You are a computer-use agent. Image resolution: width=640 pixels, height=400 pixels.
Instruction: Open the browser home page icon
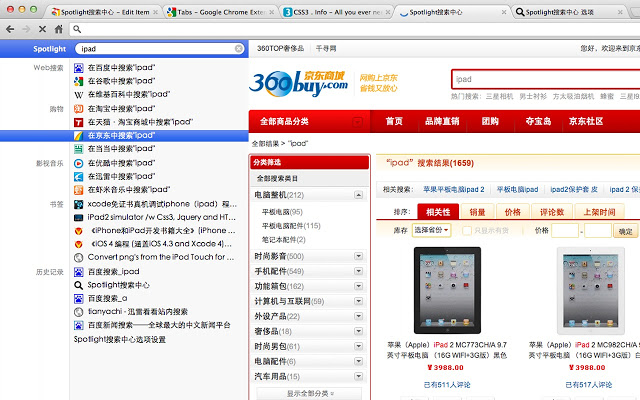point(59,29)
